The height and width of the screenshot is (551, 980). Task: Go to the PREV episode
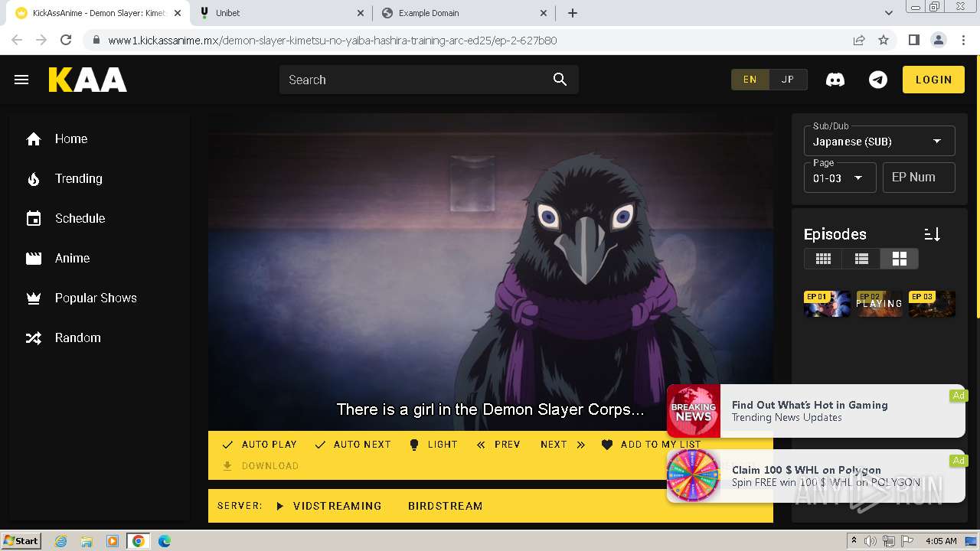[x=498, y=445]
